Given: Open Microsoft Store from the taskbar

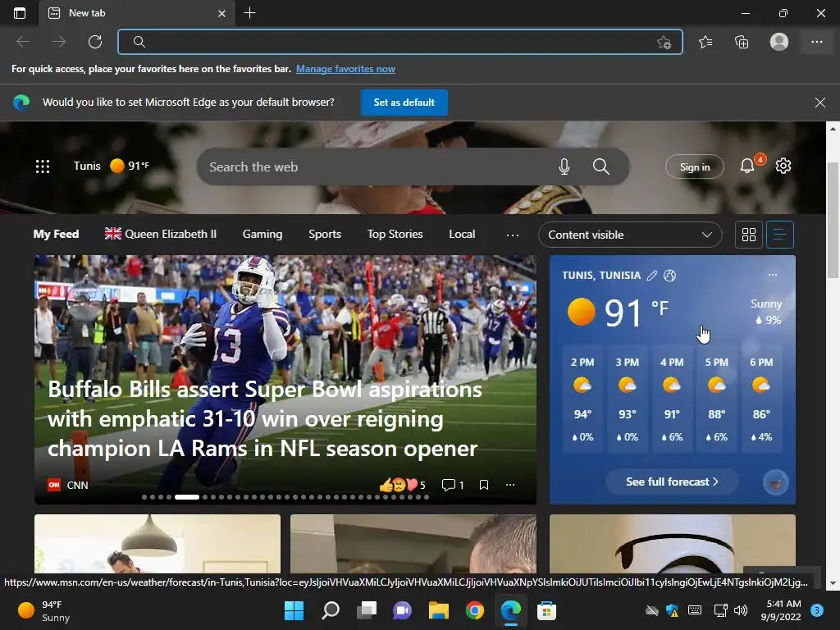Looking at the screenshot, I should tap(546, 610).
